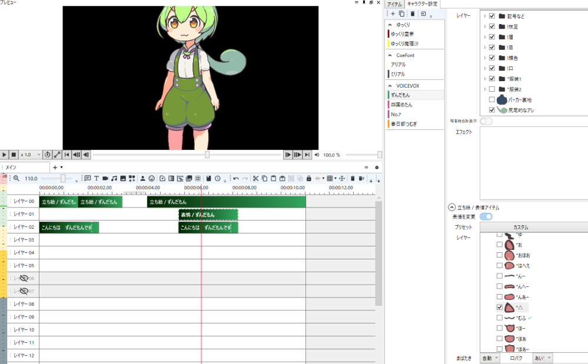Uncheck the 尻尾的なアレ layer

pos(492,110)
